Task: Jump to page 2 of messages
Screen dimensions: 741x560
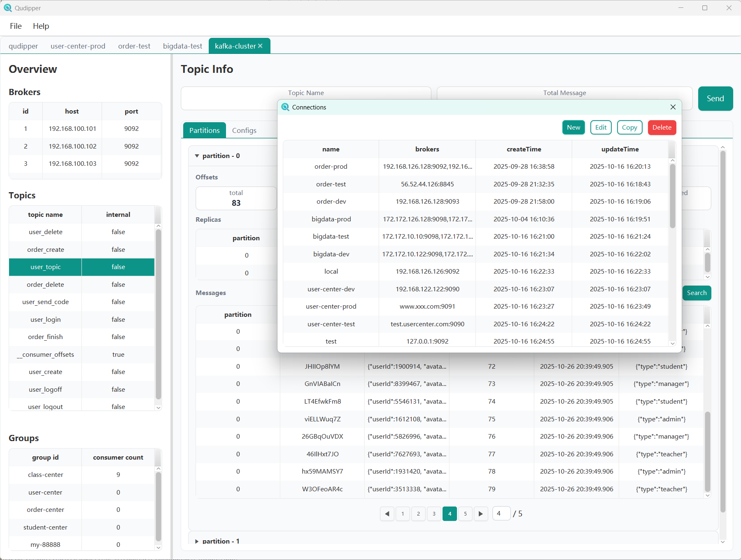Action: 418,514
